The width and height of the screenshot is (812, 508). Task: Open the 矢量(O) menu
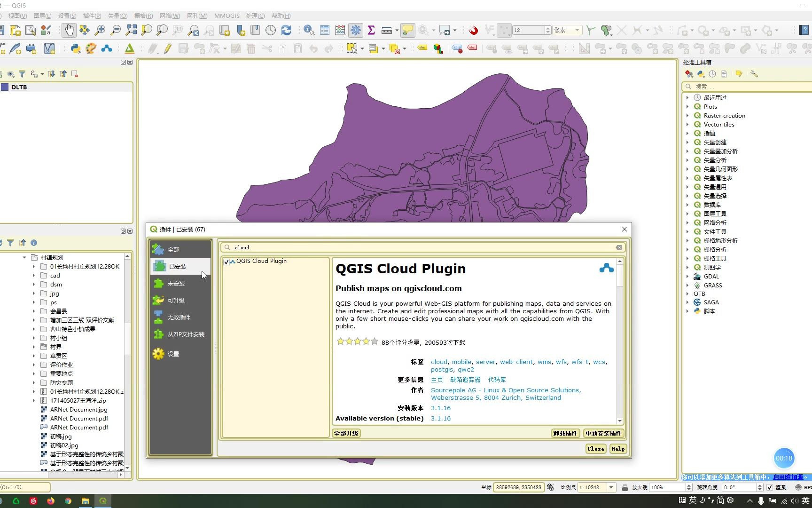click(x=117, y=16)
